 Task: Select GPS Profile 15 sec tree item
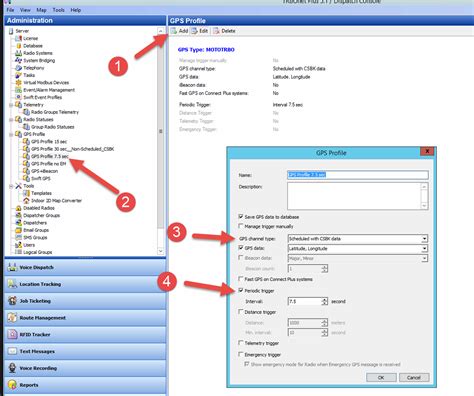click(49, 141)
